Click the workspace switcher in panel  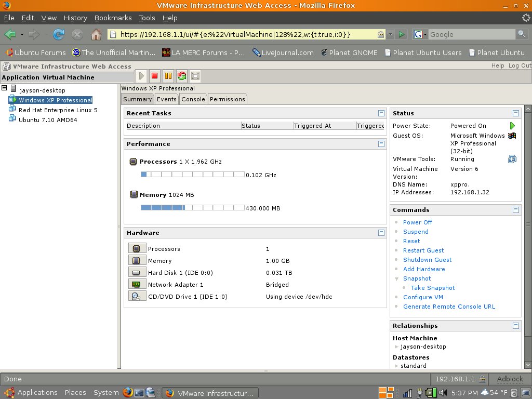click(x=386, y=393)
